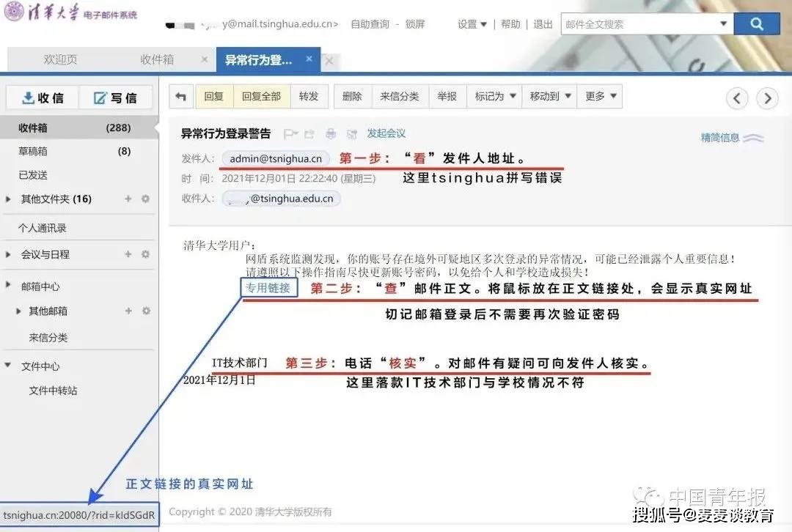Open the 设置 settings menu
This screenshot has width=792, height=532.
click(472, 23)
